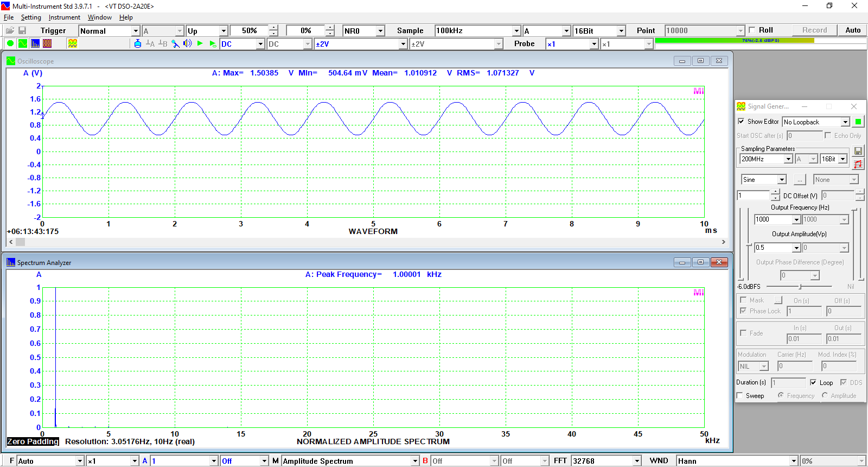The height and width of the screenshot is (467, 868).
Task: Open the No Loopback dropdown
Action: point(816,122)
